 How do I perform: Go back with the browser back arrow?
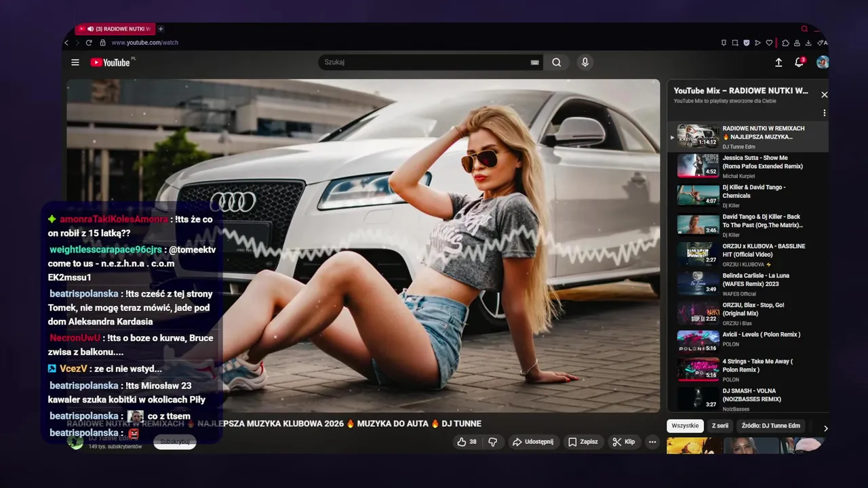[66, 43]
